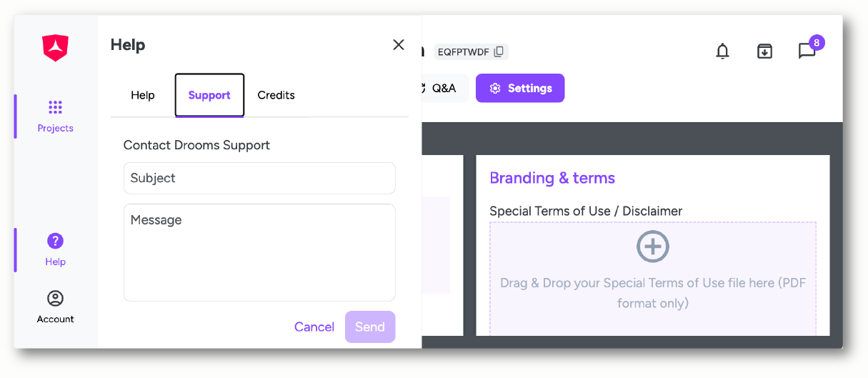The height and width of the screenshot is (378, 868).
Task: Open the notifications bell
Action: (x=723, y=51)
